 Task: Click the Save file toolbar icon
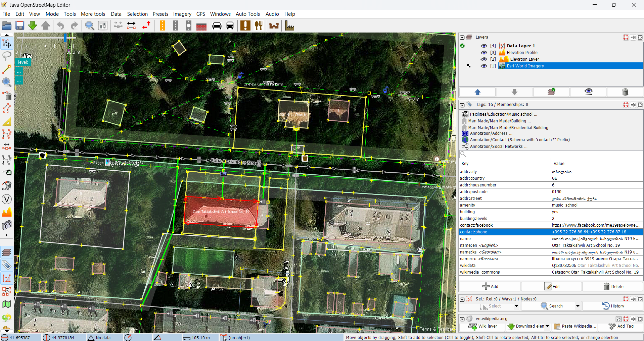pos(20,26)
